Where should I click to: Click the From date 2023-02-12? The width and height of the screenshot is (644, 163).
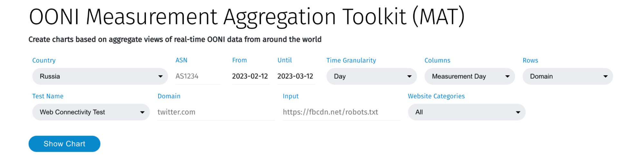(250, 77)
